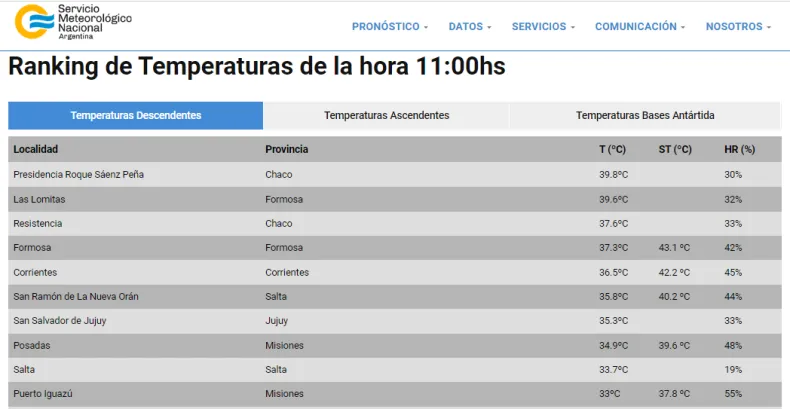Screen dimensions: 790x409
Task: Click the page title heading
Action: [257, 67]
